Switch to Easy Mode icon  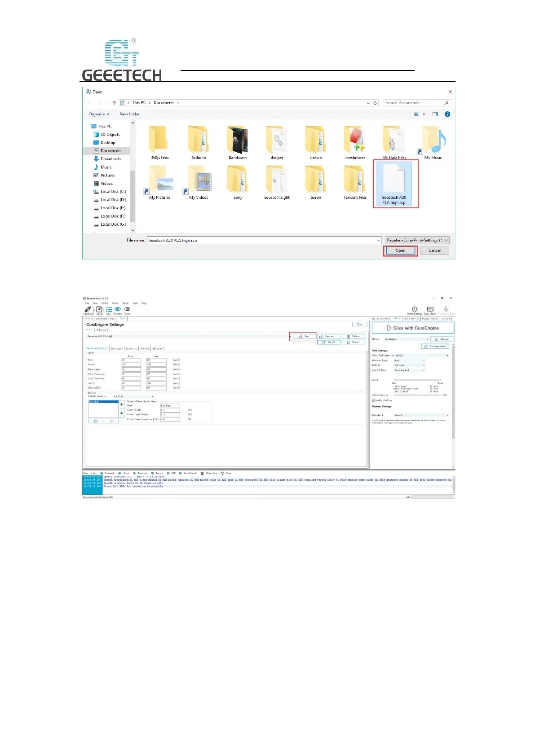(x=430, y=310)
